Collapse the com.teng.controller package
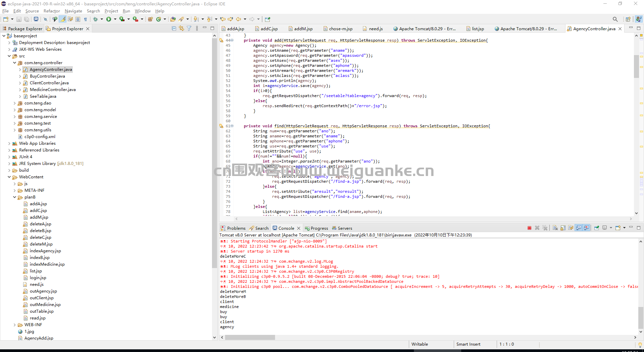The image size is (644, 352). 14,63
